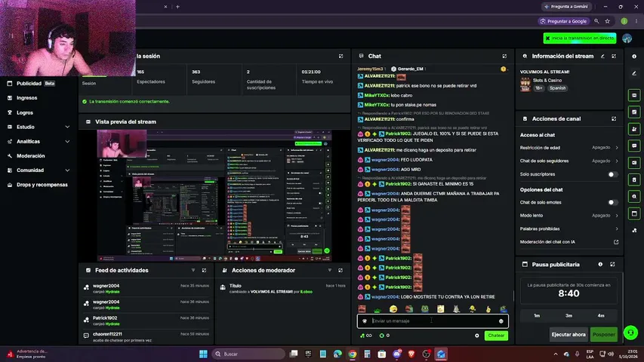Open Moderación del chat con IA external link
644x362 pixels.
pos(616,242)
